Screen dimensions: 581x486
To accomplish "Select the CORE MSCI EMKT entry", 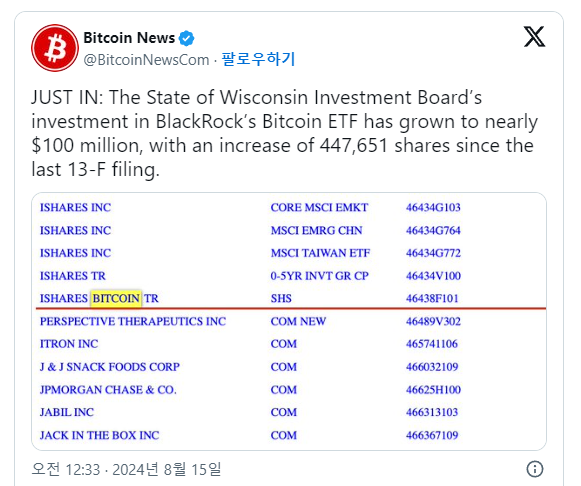I will (x=319, y=207).
